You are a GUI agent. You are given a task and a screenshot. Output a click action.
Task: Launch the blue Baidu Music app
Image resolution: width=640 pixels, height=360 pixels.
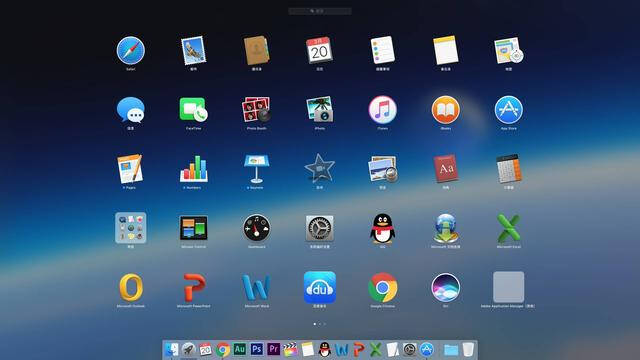pos(320,287)
